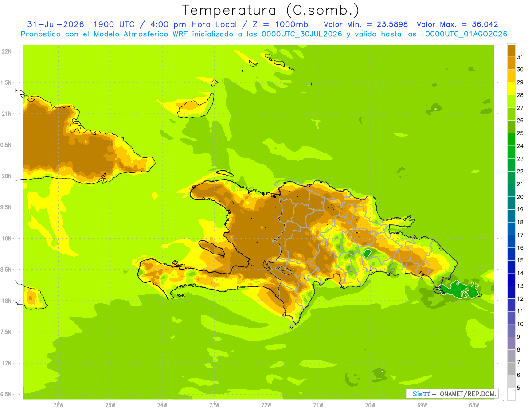Click the '69W' longitude axis label
532x411 pixels.
click(x=422, y=405)
